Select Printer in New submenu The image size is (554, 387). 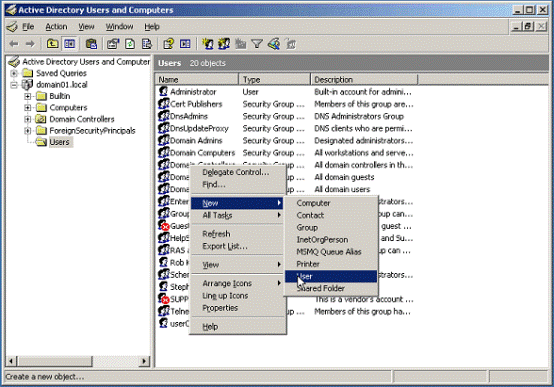pyautogui.click(x=331, y=264)
